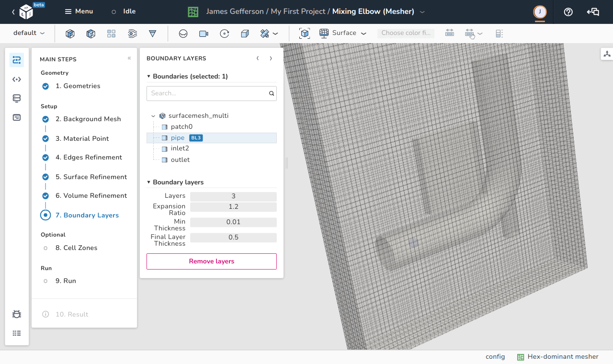Open the server storage sidebar icon

click(17, 98)
